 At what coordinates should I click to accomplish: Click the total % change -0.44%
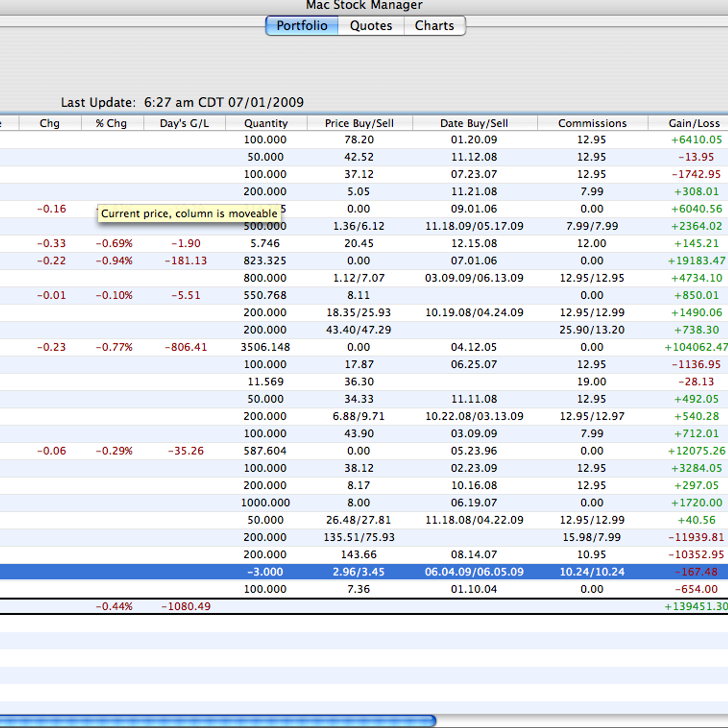114,607
